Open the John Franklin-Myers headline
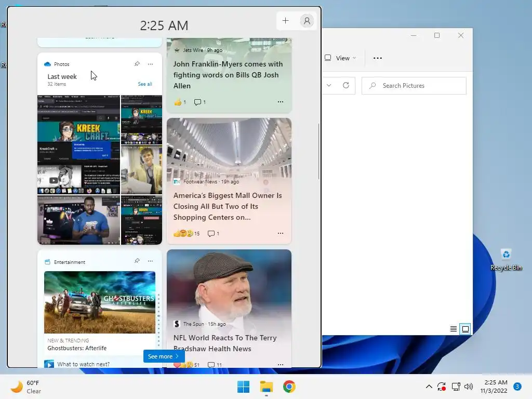 pyautogui.click(x=228, y=75)
